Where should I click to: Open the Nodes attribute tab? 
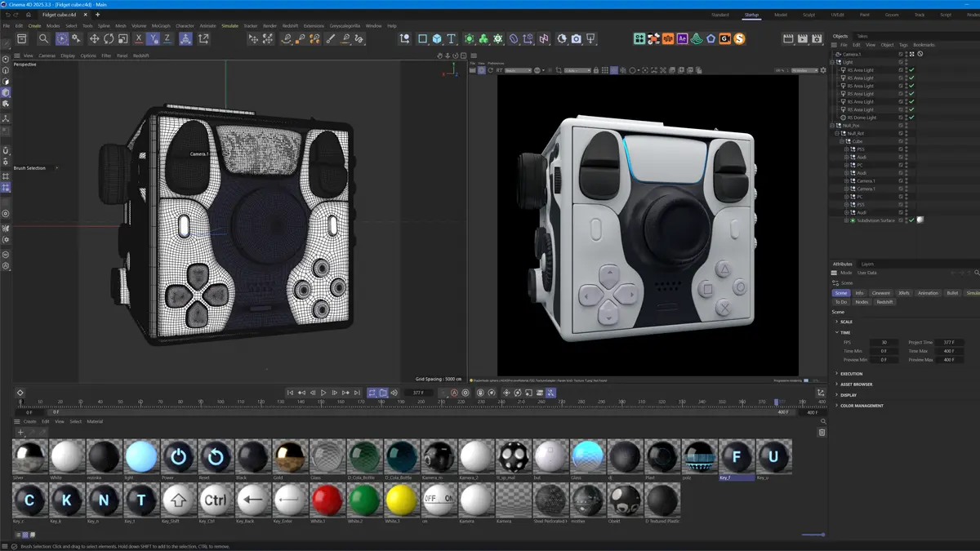[x=862, y=302]
